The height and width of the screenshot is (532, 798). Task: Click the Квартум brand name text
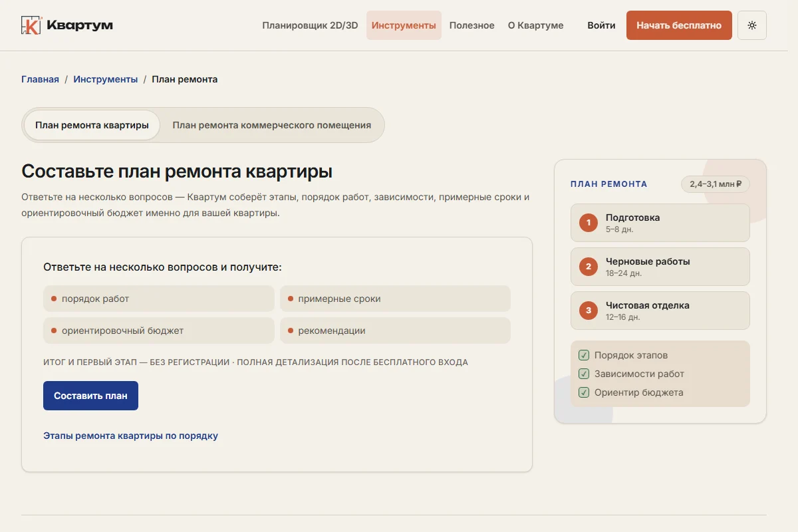(80, 25)
